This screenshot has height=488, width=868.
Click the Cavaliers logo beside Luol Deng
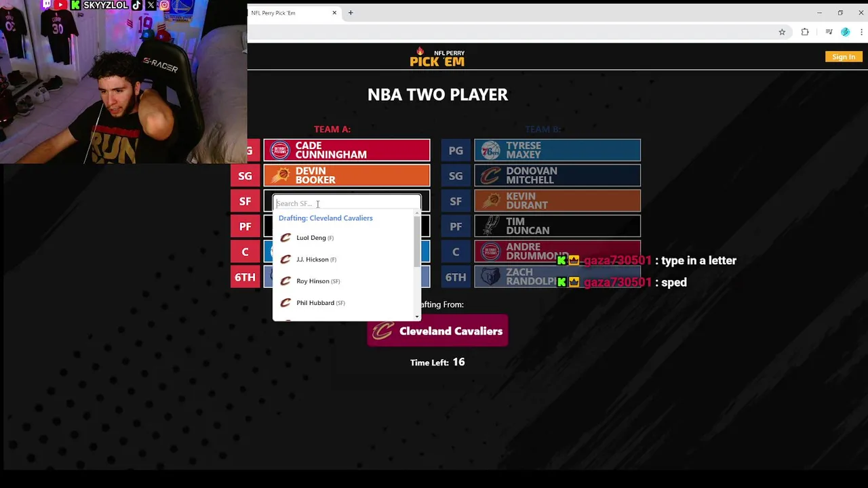point(285,238)
